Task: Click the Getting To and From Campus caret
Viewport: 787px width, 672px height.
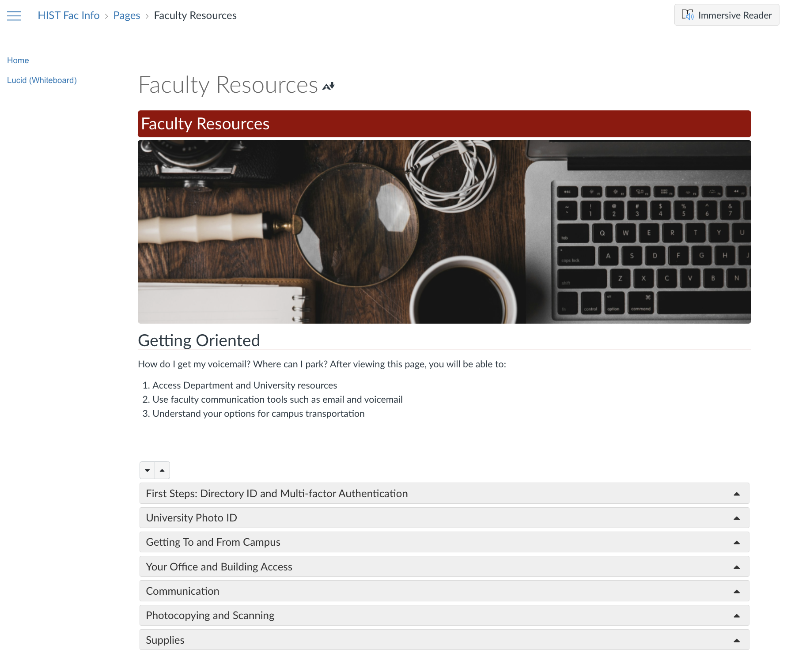Action: tap(737, 543)
